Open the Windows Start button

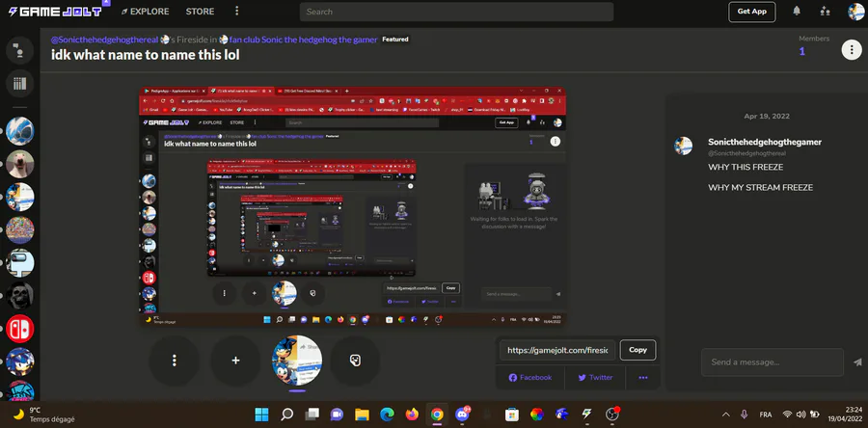pos(261,415)
